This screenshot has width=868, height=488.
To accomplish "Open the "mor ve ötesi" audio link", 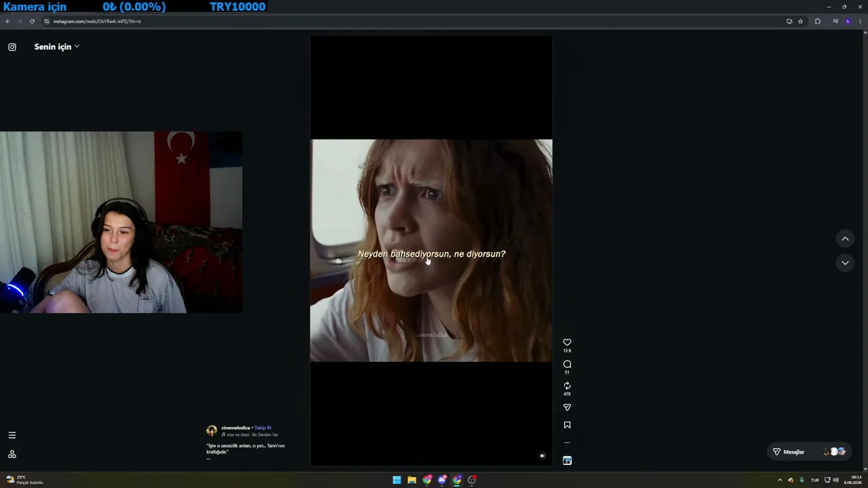I will [x=252, y=434].
